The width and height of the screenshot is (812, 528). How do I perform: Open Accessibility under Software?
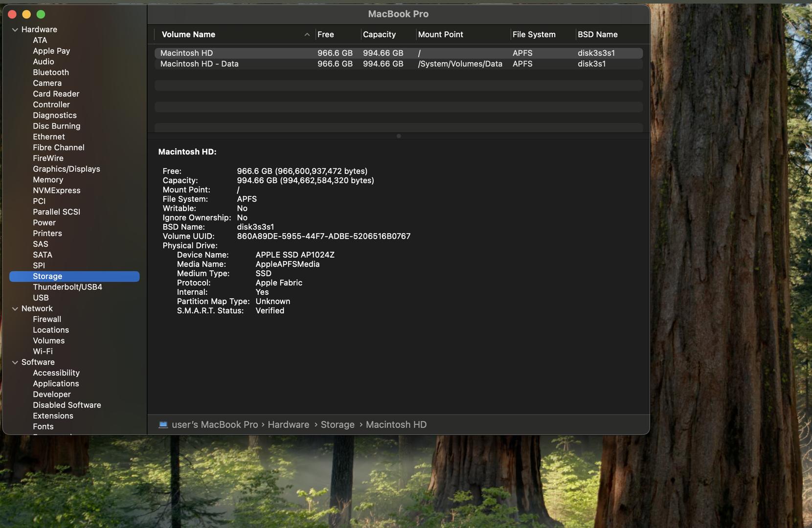point(56,374)
